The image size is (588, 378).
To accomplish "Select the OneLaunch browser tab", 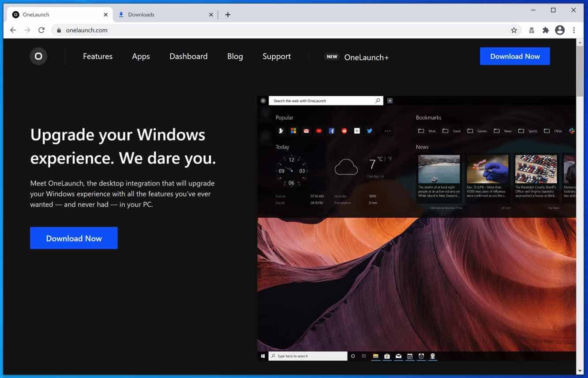I will pyautogui.click(x=60, y=15).
